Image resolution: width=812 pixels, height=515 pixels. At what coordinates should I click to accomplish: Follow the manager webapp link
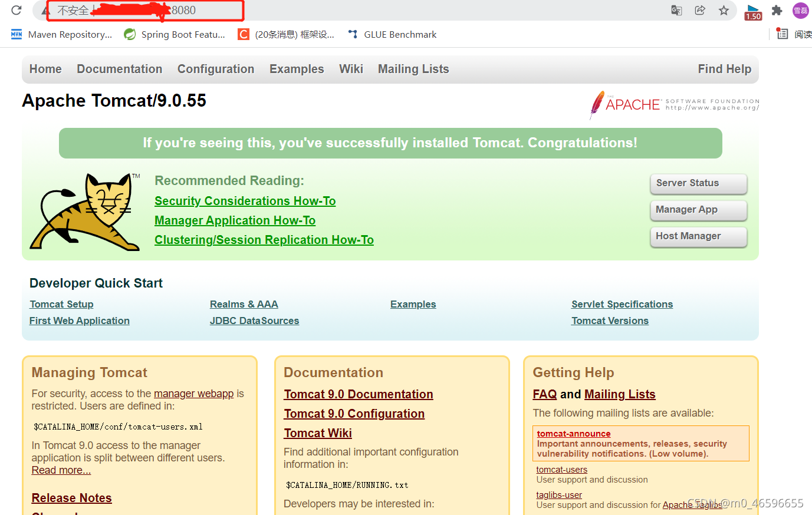point(194,394)
